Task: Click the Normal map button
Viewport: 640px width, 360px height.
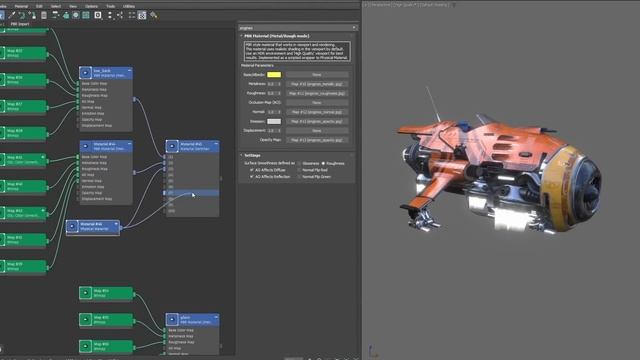Action: pos(317,112)
